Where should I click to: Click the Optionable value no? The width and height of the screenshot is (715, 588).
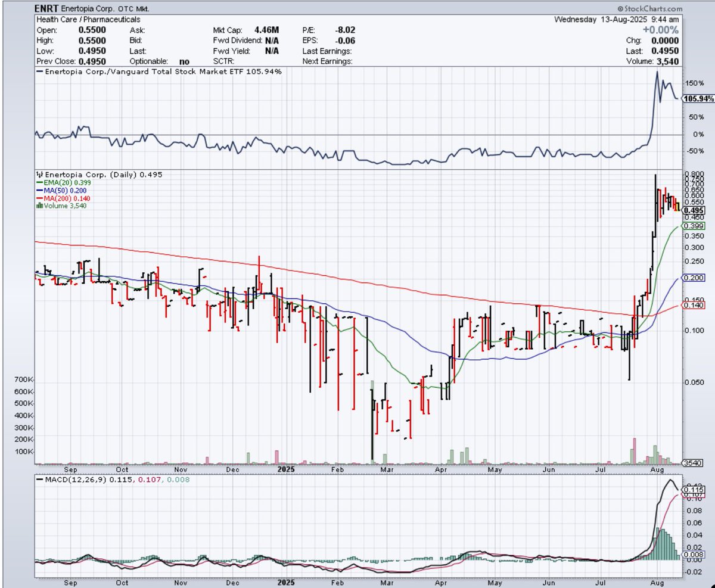point(184,61)
